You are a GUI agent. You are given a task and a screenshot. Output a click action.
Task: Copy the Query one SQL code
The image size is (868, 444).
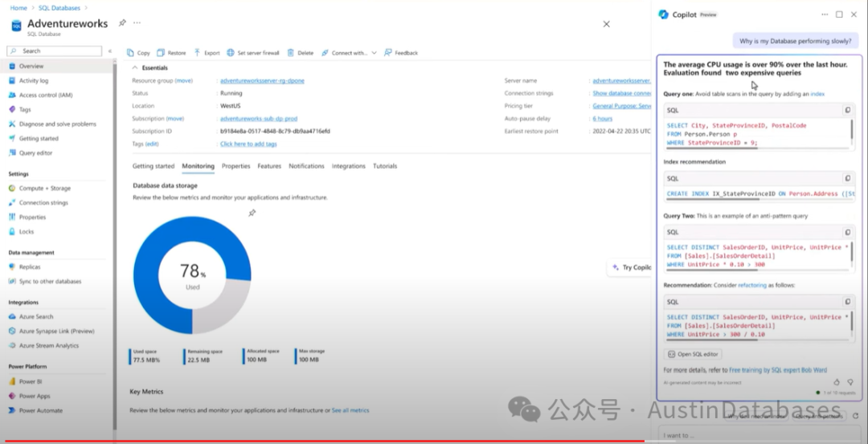coord(848,110)
